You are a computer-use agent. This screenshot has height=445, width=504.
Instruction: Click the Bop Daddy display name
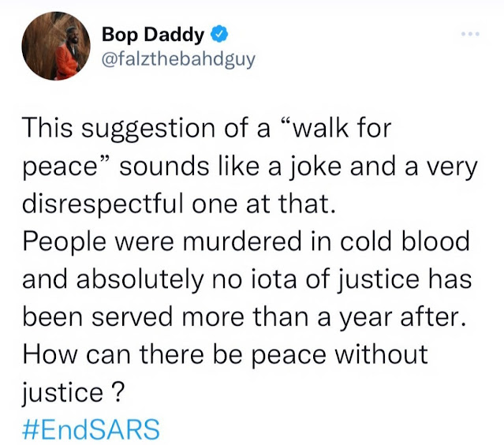click(x=153, y=35)
